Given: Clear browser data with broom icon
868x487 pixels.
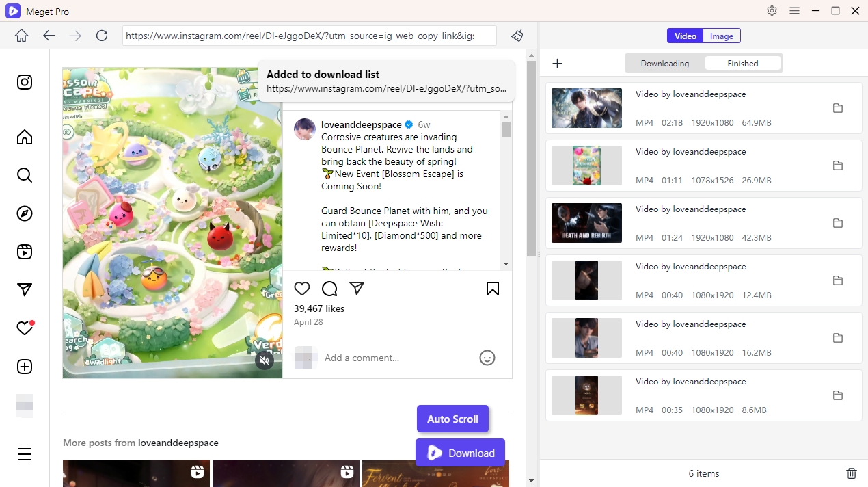Looking at the screenshot, I should 517,36.
